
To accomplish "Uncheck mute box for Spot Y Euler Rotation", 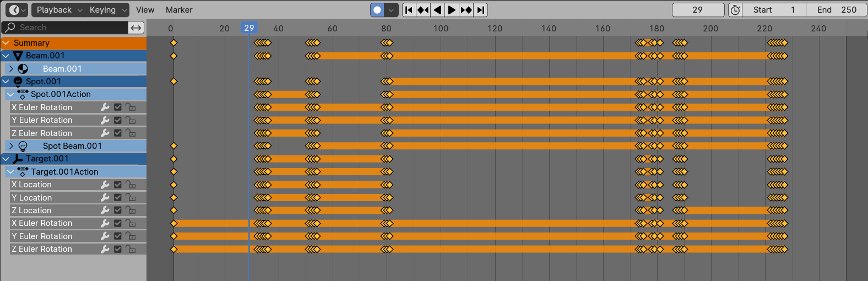I will point(118,120).
